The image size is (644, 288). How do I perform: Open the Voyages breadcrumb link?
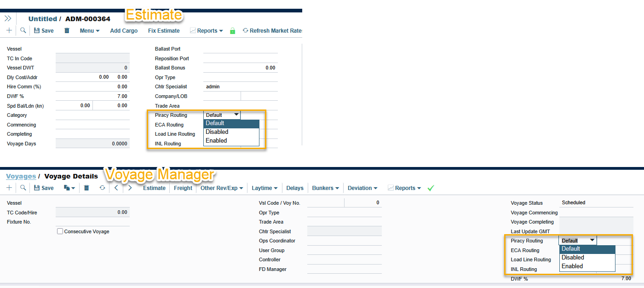(x=21, y=176)
